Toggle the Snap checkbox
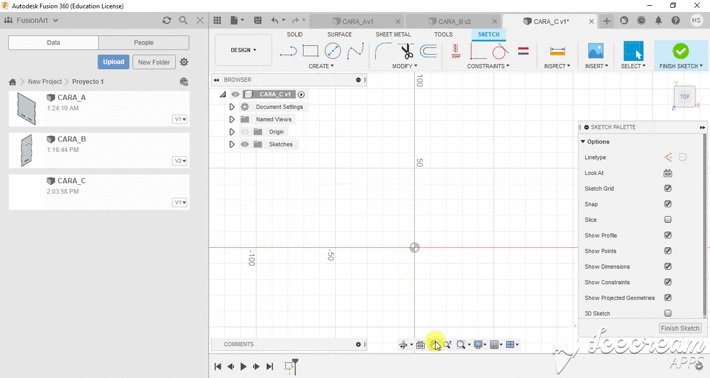The height and width of the screenshot is (378, 710). coord(667,204)
